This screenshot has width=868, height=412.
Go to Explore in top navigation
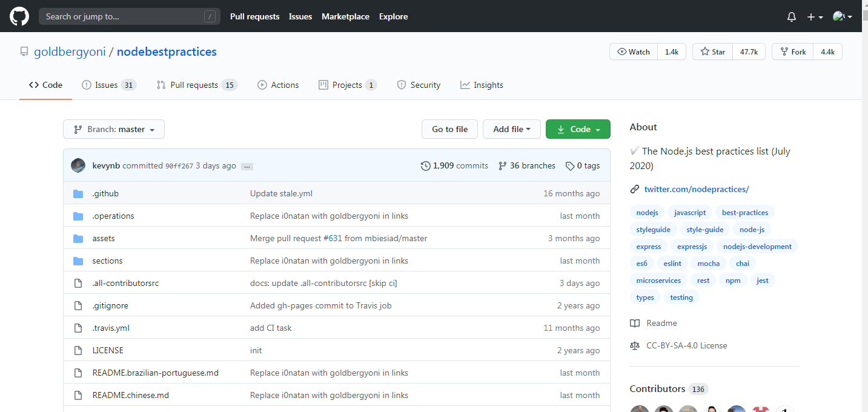pos(393,16)
